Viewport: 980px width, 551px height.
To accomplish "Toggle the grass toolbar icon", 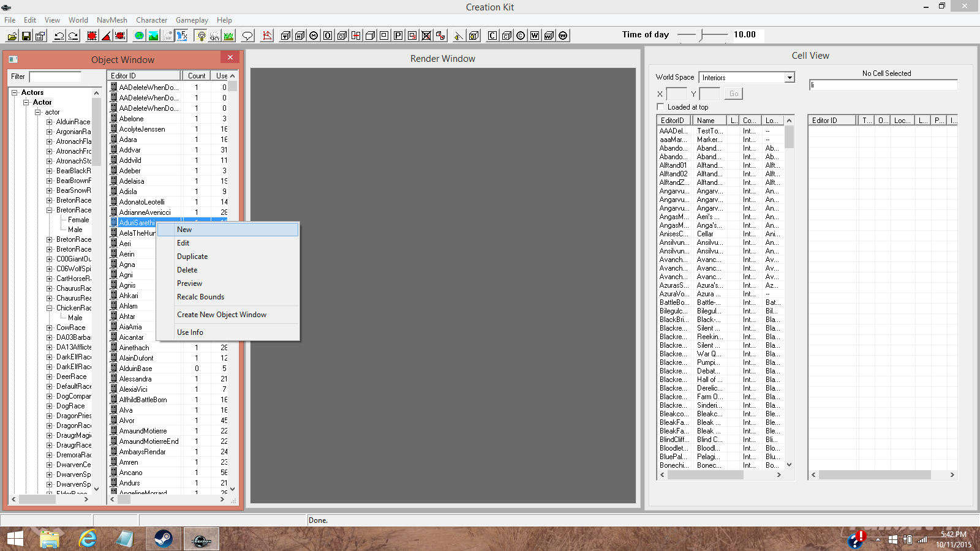I will (228, 36).
